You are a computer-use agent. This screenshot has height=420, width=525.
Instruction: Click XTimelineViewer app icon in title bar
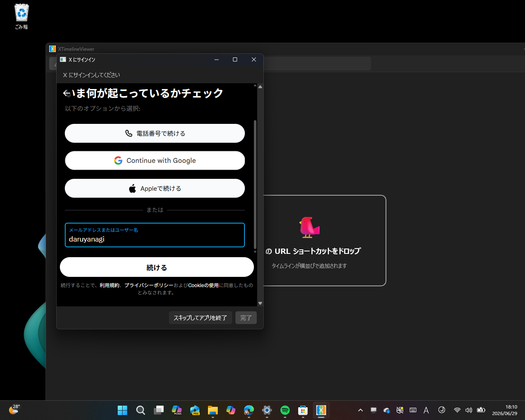(x=52, y=49)
